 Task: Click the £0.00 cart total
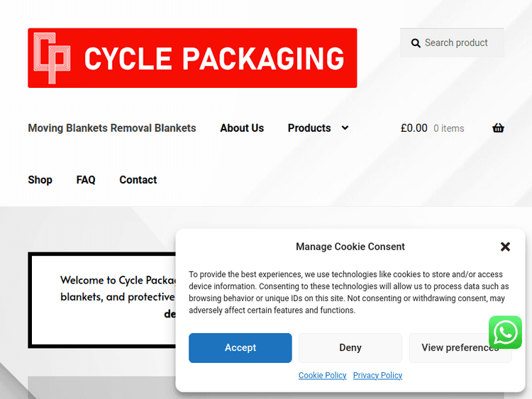[x=414, y=128]
